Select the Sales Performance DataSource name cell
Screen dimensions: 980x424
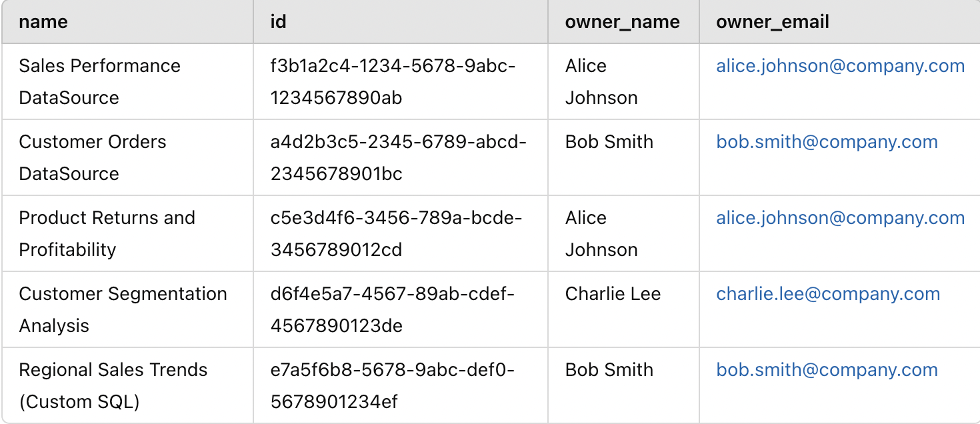(x=99, y=81)
